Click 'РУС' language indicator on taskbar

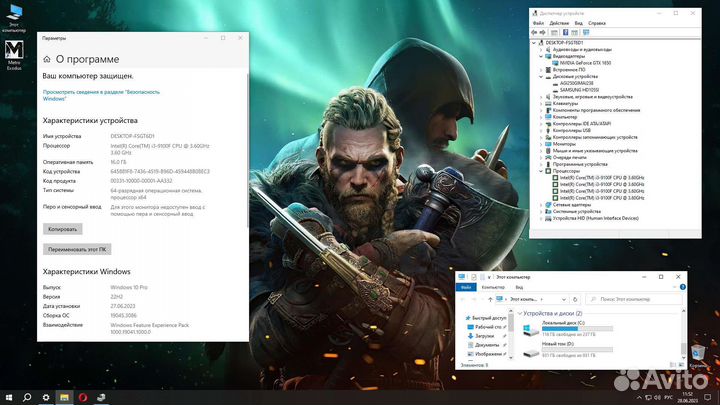[x=669, y=397]
